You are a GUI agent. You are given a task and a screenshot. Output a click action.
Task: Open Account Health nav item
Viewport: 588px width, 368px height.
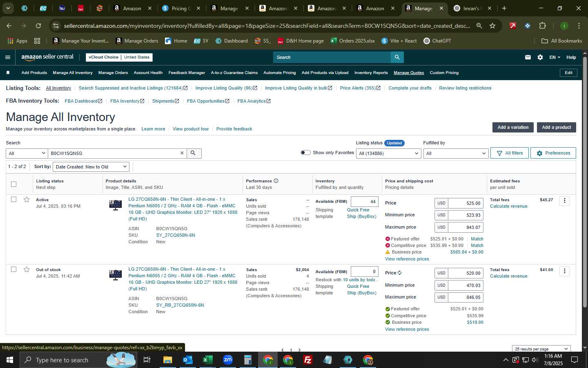pyautogui.click(x=148, y=73)
